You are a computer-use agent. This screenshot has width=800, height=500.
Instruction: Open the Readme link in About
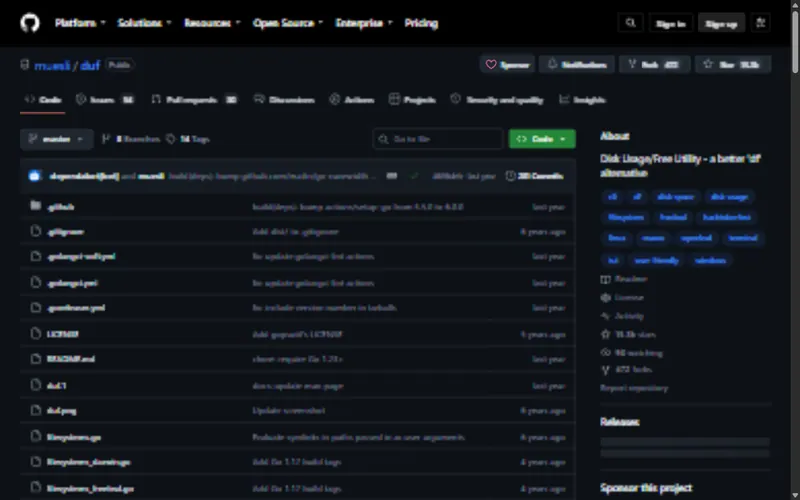[x=624, y=279]
